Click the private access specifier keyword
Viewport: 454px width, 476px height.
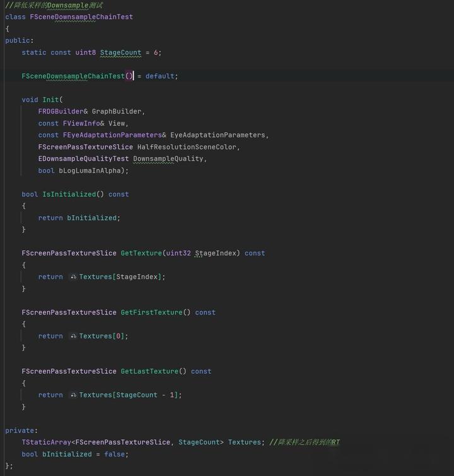20,431
